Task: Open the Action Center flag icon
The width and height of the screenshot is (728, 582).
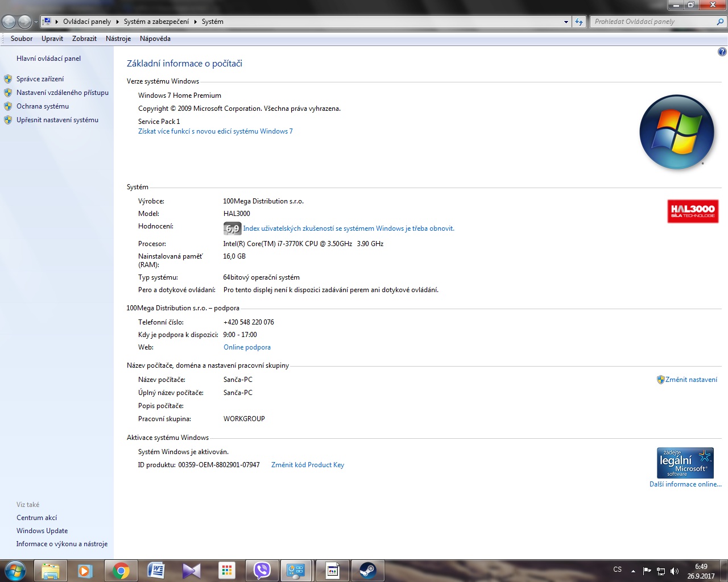Action: pos(647,571)
